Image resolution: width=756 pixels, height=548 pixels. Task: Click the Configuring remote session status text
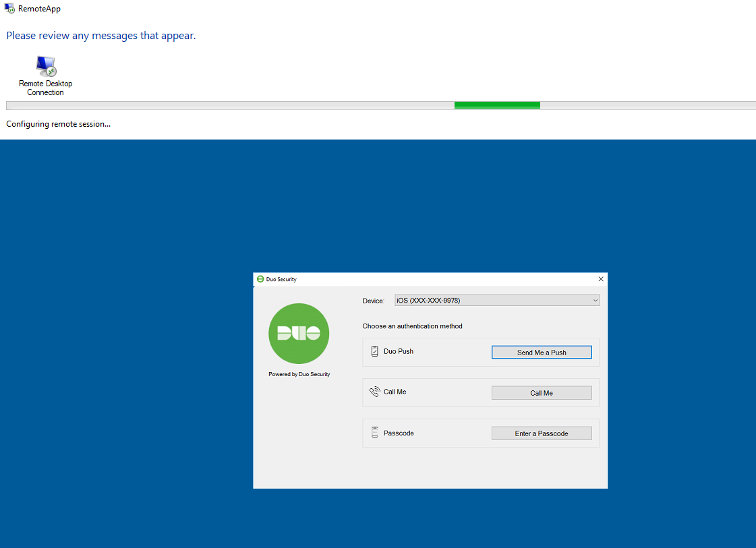(58, 123)
